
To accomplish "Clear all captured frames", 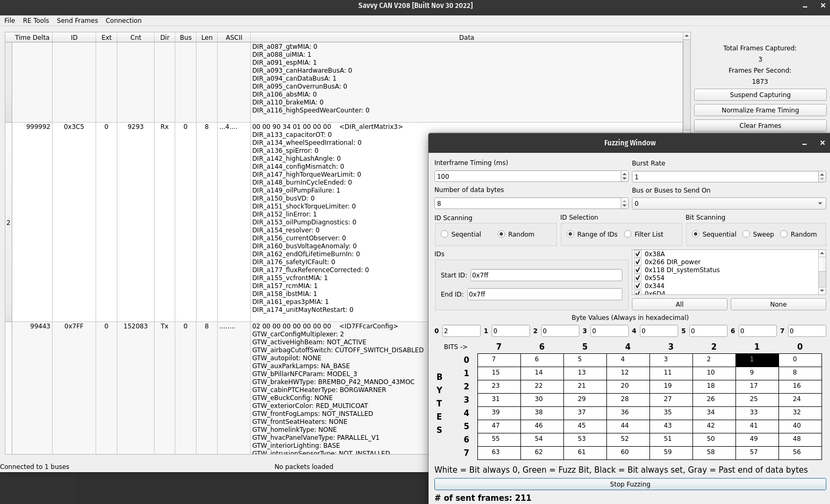I will [x=760, y=126].
